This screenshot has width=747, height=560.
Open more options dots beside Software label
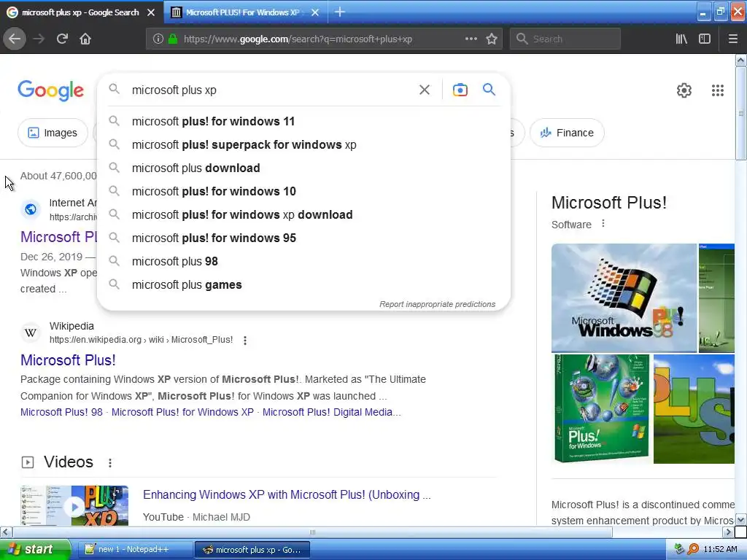[603, 224]
